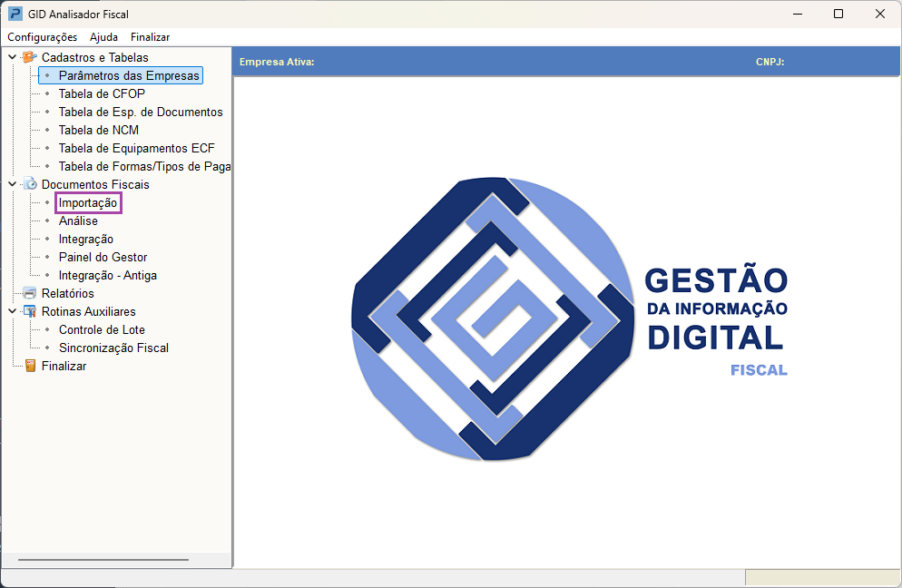Select Tabela de NCM in the tree

pos(99,130)
